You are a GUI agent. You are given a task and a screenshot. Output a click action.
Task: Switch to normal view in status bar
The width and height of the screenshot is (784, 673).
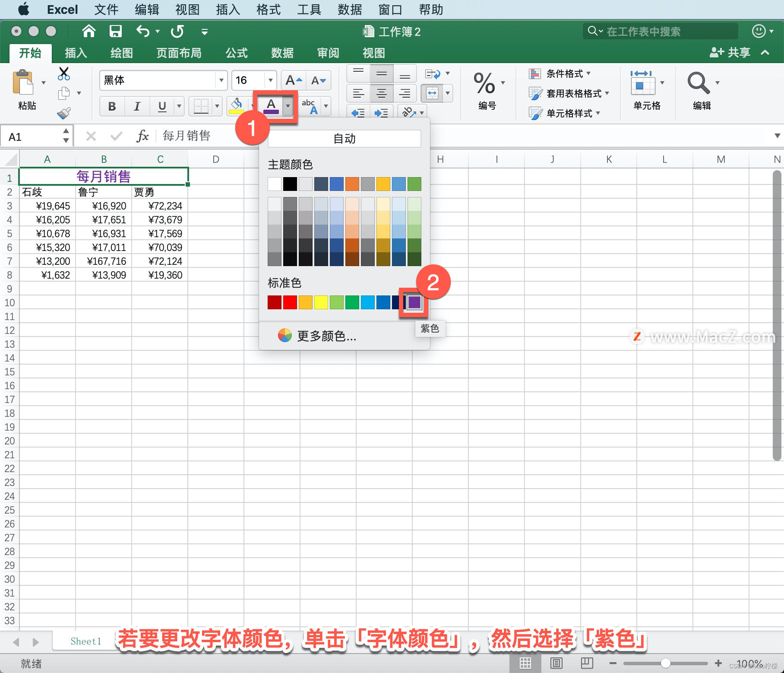point(525,663)
